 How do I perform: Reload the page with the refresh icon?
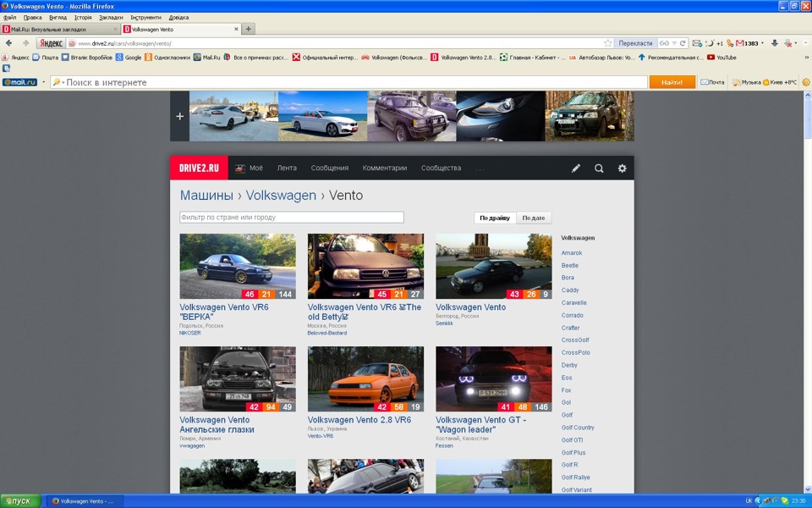pyautogui.click(x=683, y=43)
